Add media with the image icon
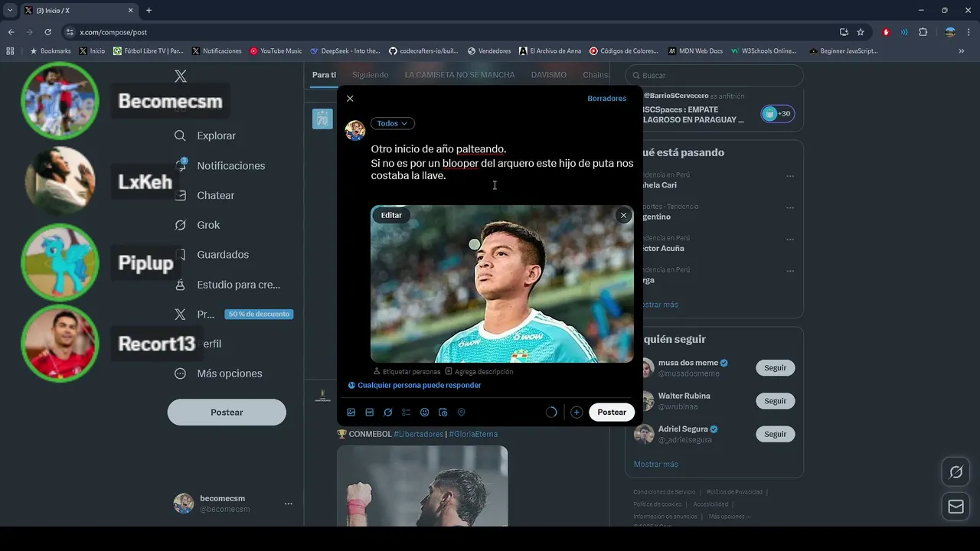This screenshot has width=980, height=551. [x=351, y=412]
